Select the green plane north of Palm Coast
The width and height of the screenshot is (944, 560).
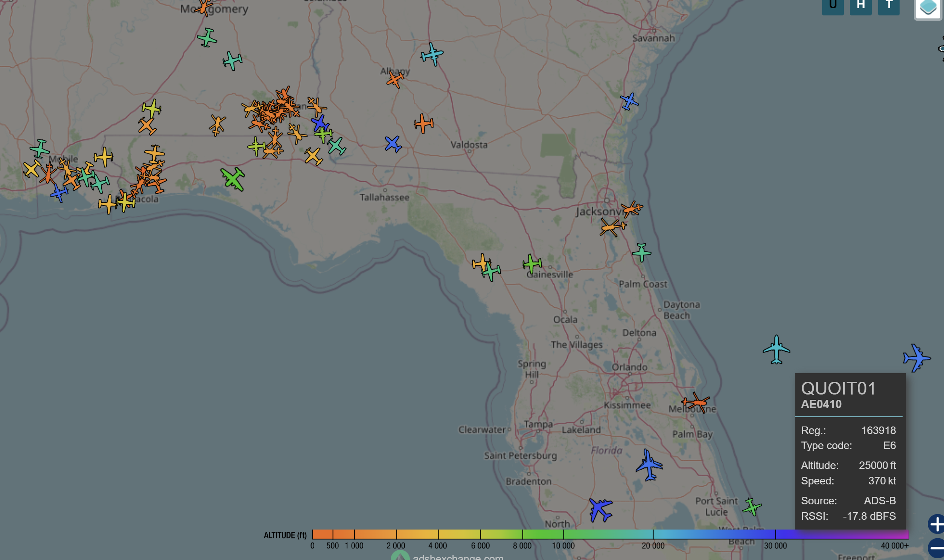641,252
